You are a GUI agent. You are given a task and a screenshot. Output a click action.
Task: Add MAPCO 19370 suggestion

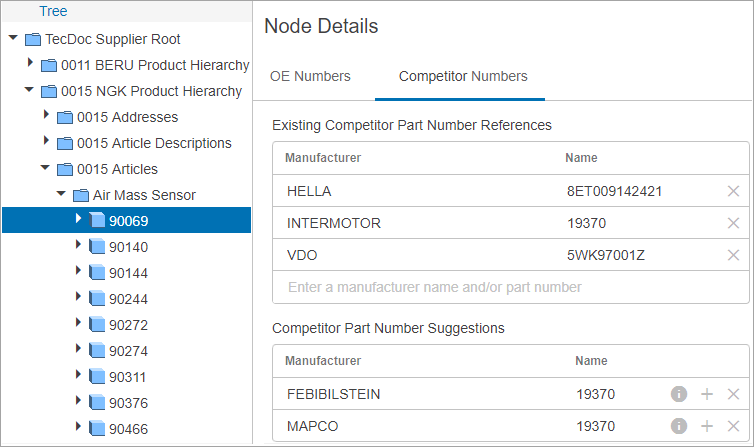point(706,426)
